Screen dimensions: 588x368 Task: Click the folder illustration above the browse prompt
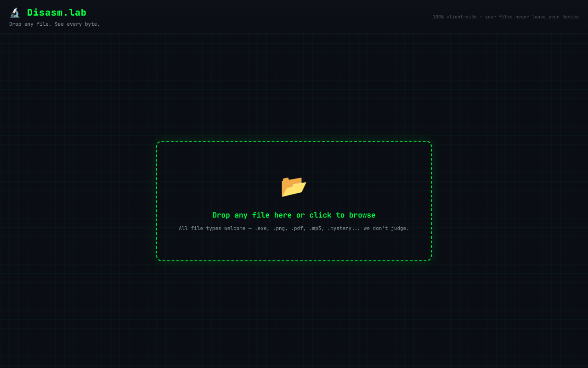tap(294, 186)
